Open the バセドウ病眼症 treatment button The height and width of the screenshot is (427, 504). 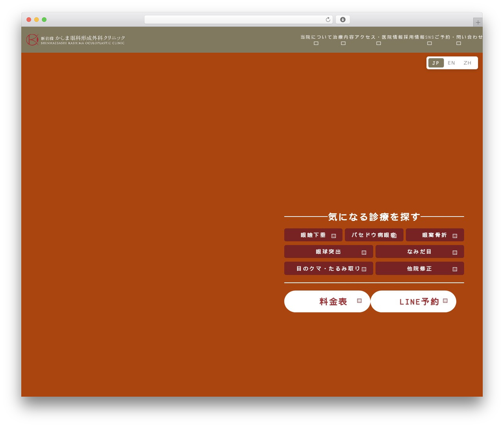click(x=374, y=235)
